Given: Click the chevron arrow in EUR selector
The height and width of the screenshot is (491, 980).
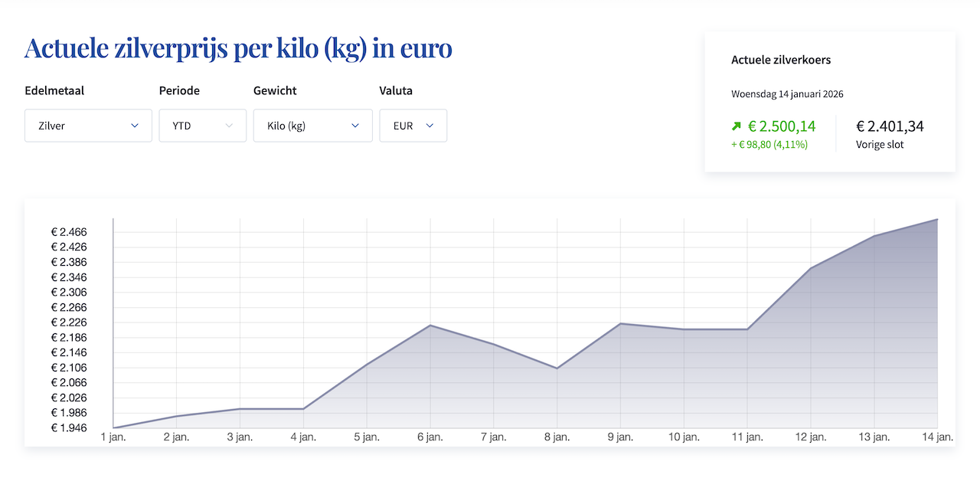Looking at the screenshot, I should coord(430,126).
